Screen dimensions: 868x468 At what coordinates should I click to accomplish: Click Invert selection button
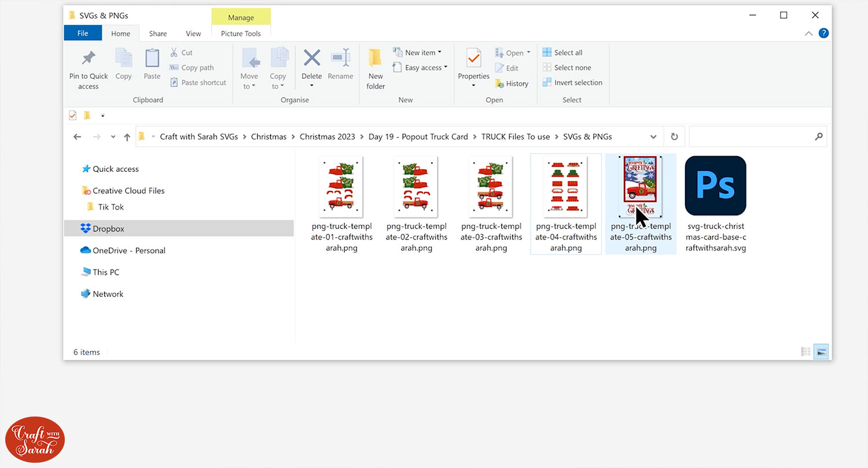[x=572, y=83]
